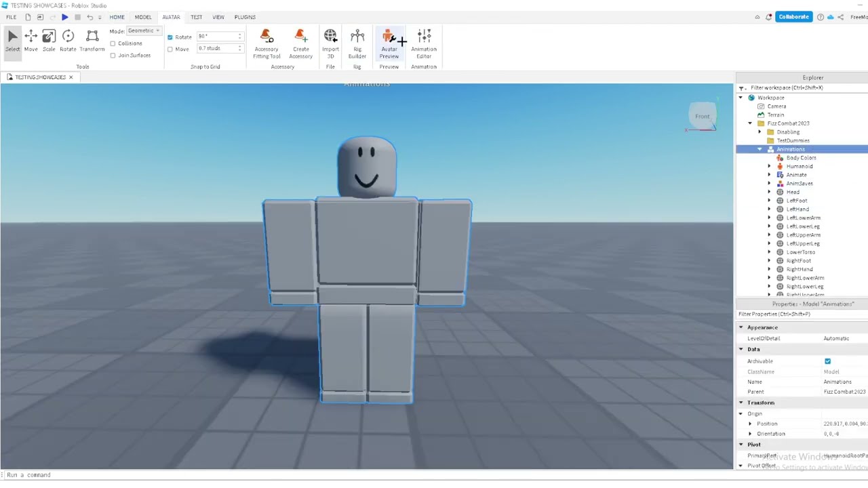Collapse the Transform properties section

741,403
